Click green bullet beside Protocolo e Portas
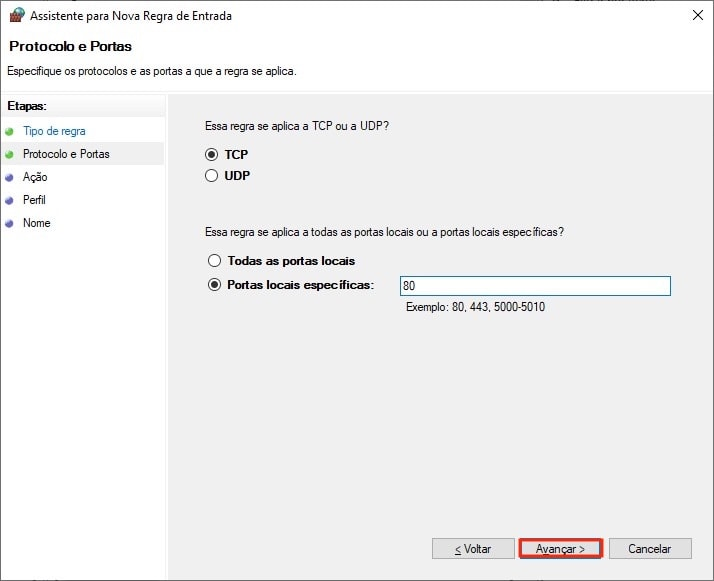 coord(9,155)
